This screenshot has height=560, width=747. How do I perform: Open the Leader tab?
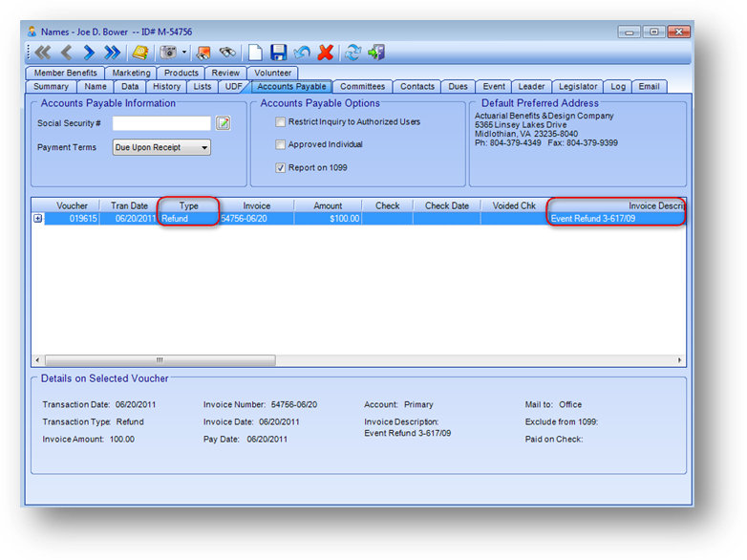point(531,87)
